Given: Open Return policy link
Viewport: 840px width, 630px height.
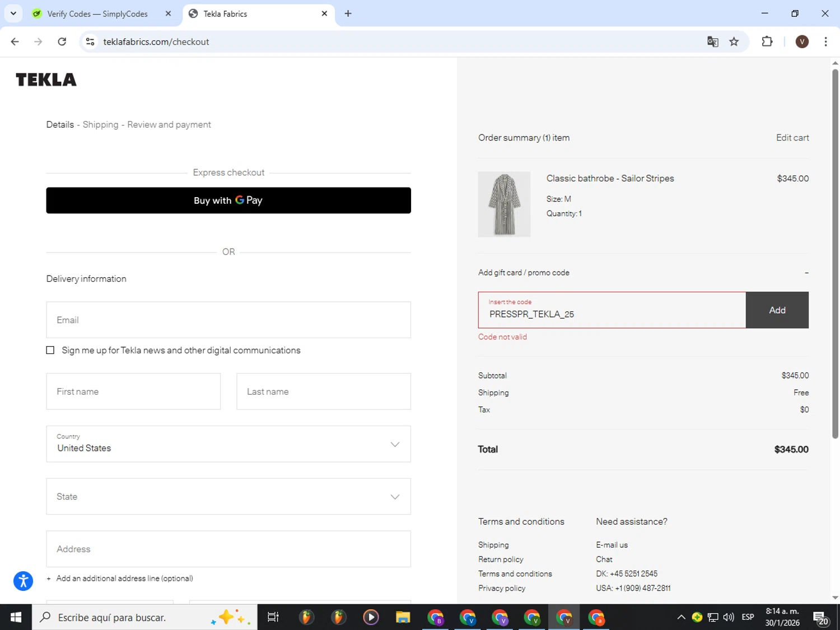Looking at the screenshot, I should (x=501, y=559).
